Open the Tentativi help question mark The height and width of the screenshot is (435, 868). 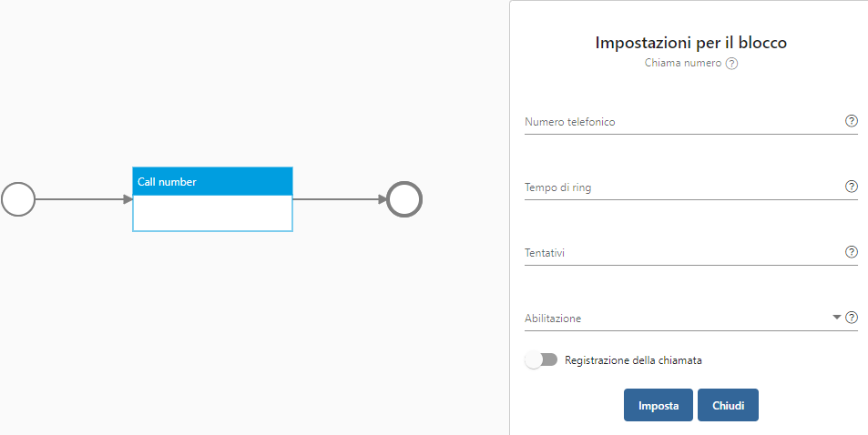pyautogui.click(x=852, y=252)
